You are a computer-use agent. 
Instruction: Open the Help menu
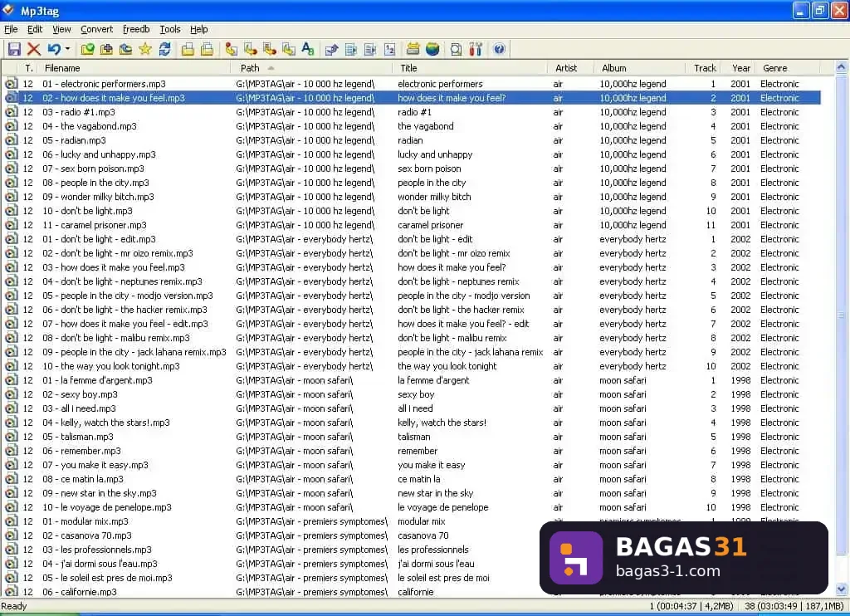tap(198, 29)
